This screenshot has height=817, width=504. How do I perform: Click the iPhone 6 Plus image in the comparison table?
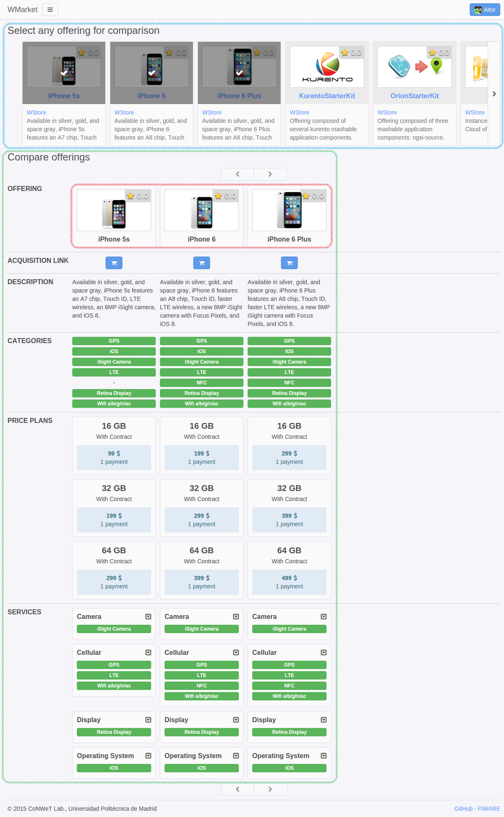coord(289,210)
